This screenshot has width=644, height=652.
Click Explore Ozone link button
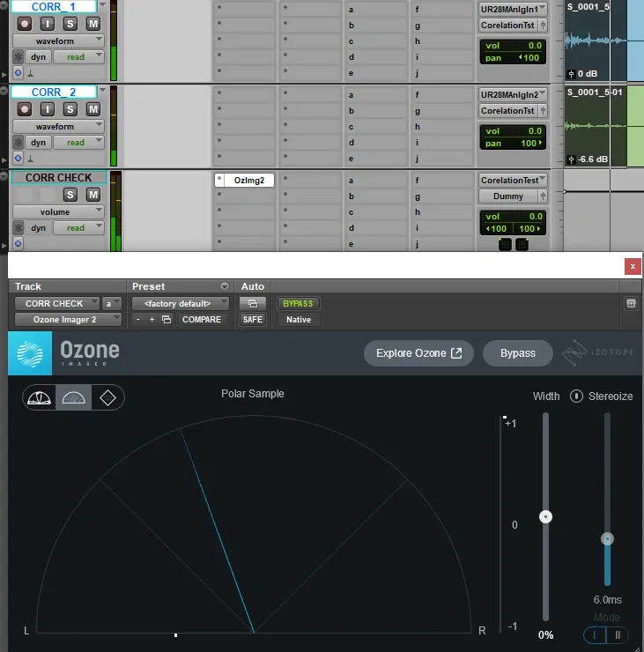pyautogui.click(x=418, y=353)
